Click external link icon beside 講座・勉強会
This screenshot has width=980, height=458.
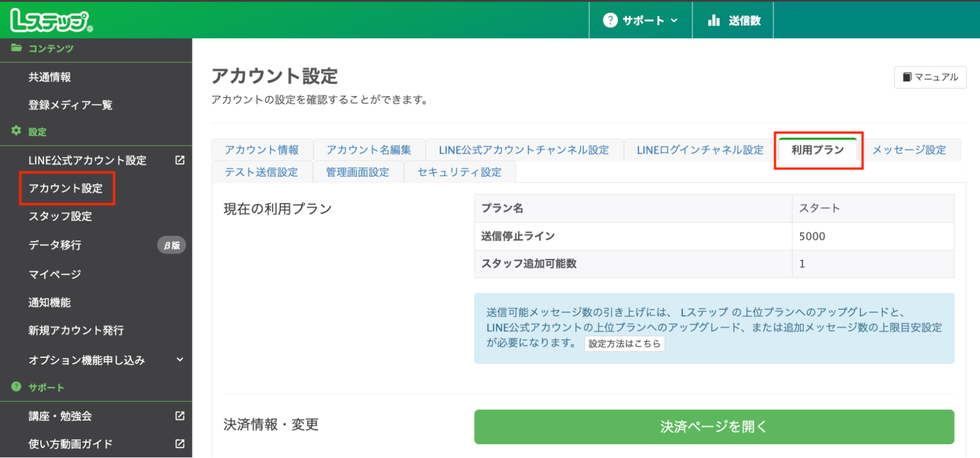pyautogui.click(x=179, y=415)
